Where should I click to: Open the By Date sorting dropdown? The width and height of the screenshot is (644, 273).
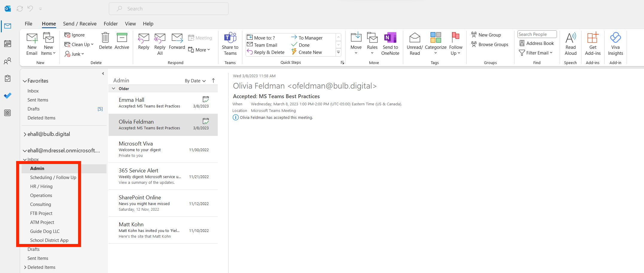coord(195,81)
